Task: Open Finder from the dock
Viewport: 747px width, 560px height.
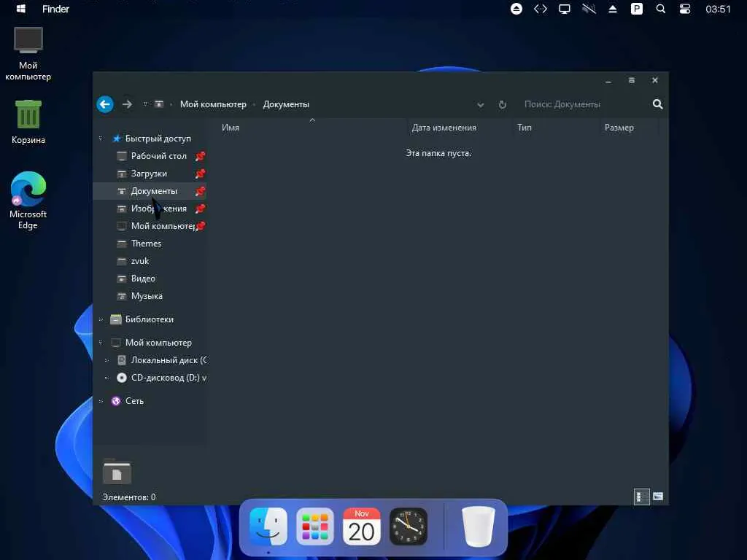Action: point(268,526)
